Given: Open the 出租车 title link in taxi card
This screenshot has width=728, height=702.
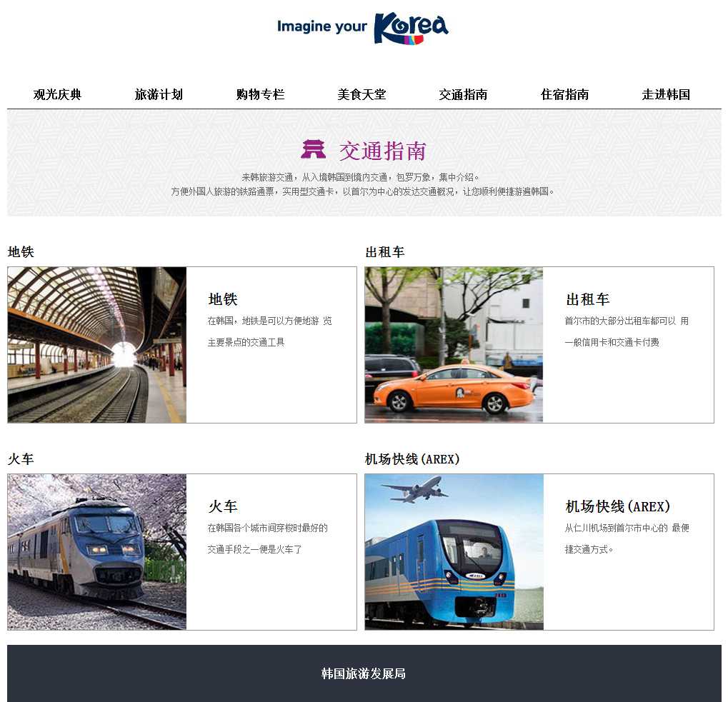Looking at the screenshot, I should click(587, 299).
